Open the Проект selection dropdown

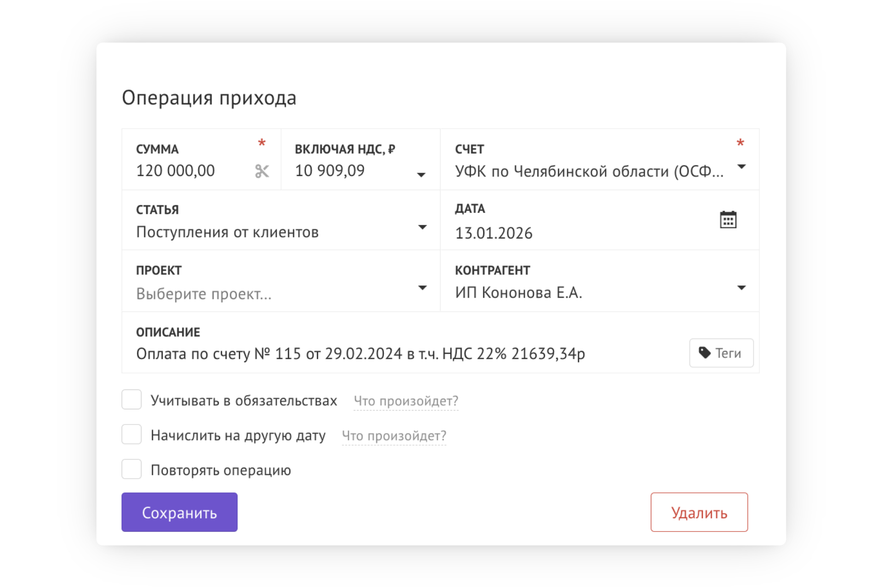[422, 288]
